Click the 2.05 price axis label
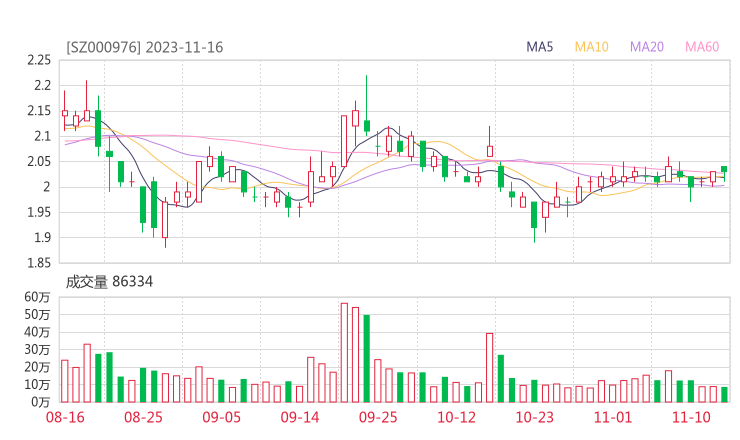This screenshot has height=440, width=740. pyautogui.click(x=39, y=161)
